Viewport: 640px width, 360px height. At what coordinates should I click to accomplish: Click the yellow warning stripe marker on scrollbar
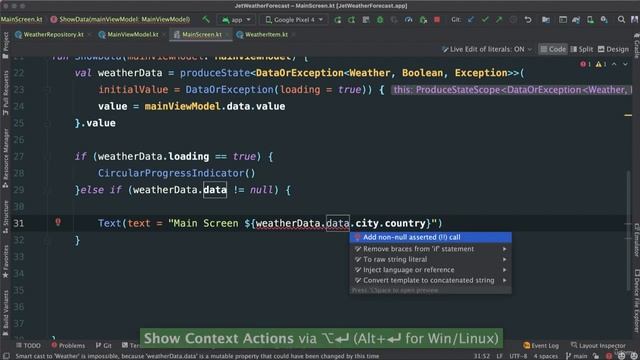pos(628,116)
